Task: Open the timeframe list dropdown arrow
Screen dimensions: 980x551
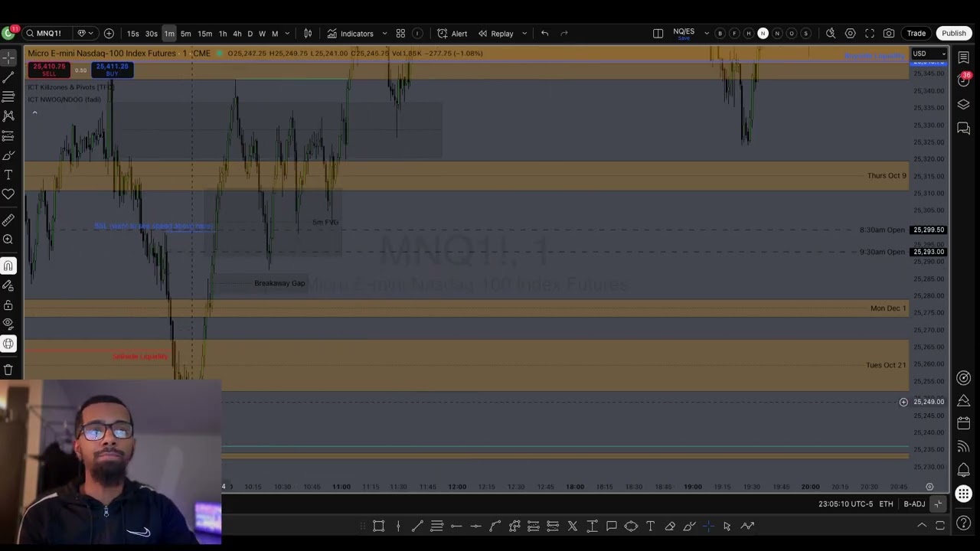Action: coord(288,34)
